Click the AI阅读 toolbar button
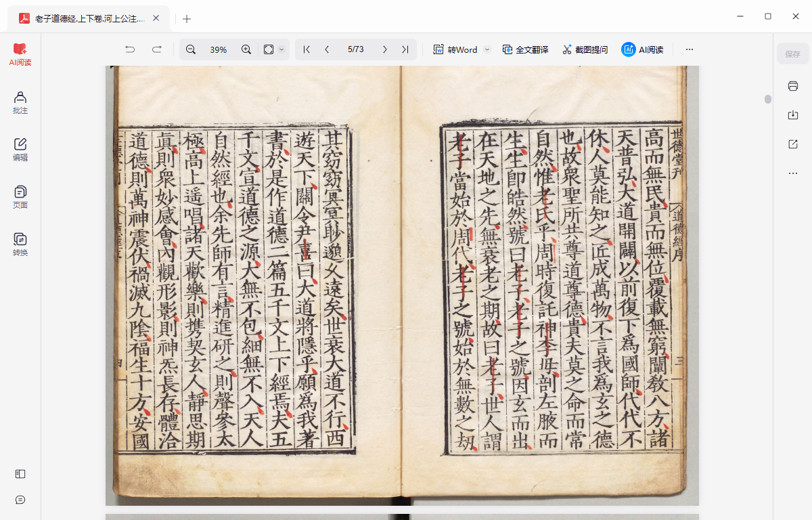 click(x=642, y=49)
